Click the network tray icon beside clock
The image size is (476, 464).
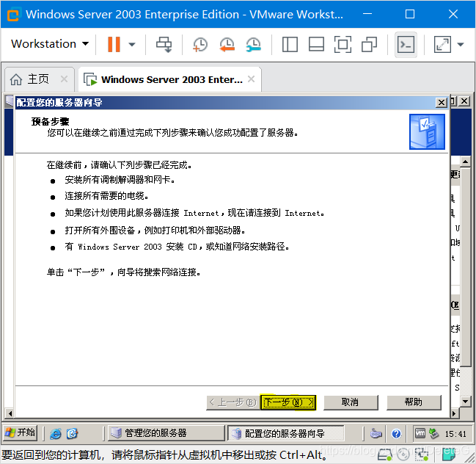[x=433, y=433]
